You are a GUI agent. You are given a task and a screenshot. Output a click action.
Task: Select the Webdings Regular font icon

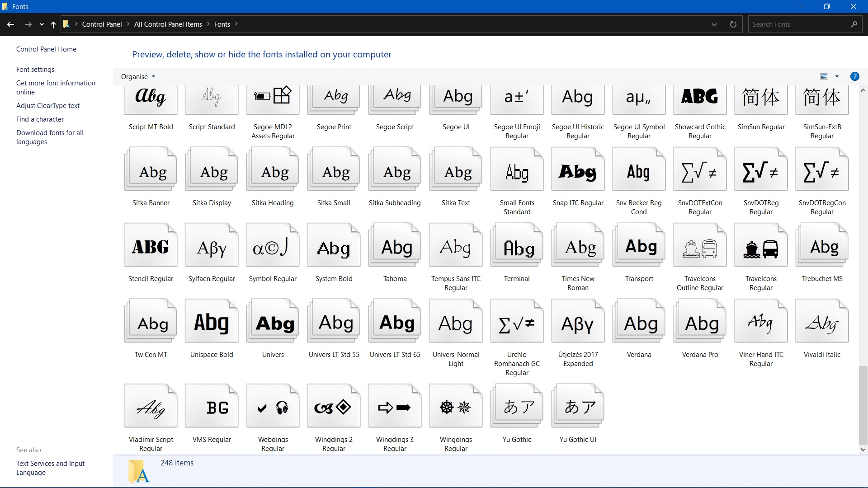[273, 406]
